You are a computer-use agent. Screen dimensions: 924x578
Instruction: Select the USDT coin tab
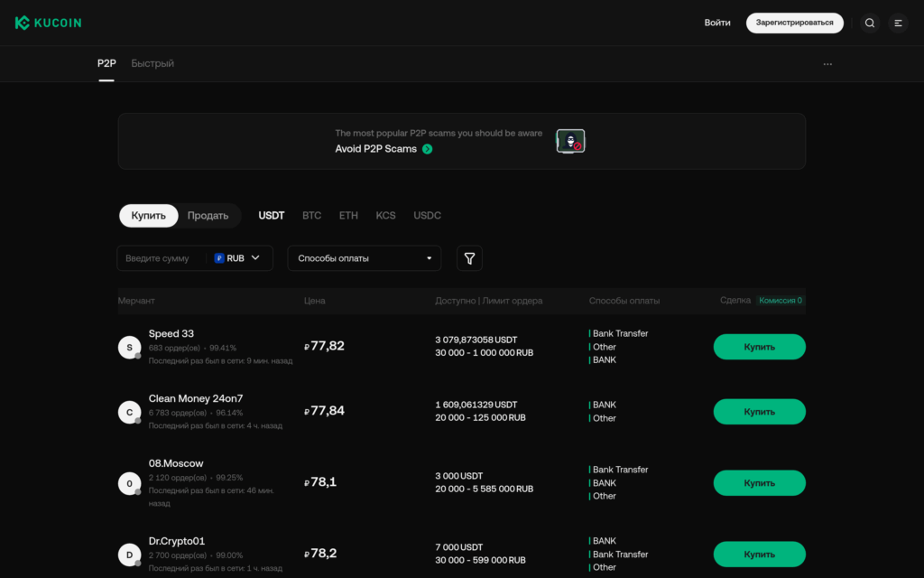click(272, 216)
